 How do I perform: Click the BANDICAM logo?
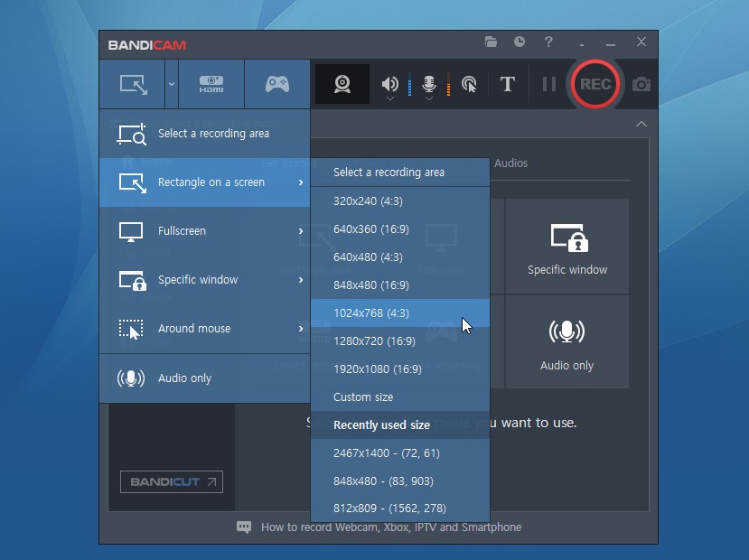click(x=147, y=45)
